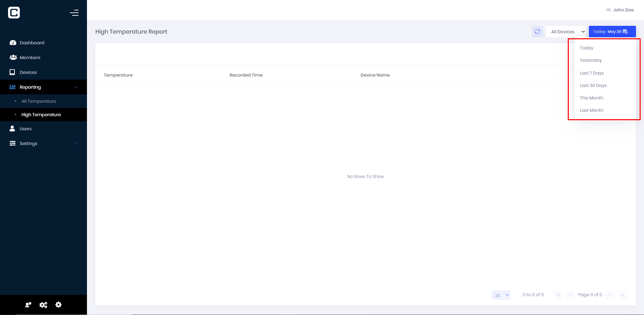Click the double-gear icon in sidebar footer
This screenshot has height=315, width=644.
(43, 305)
